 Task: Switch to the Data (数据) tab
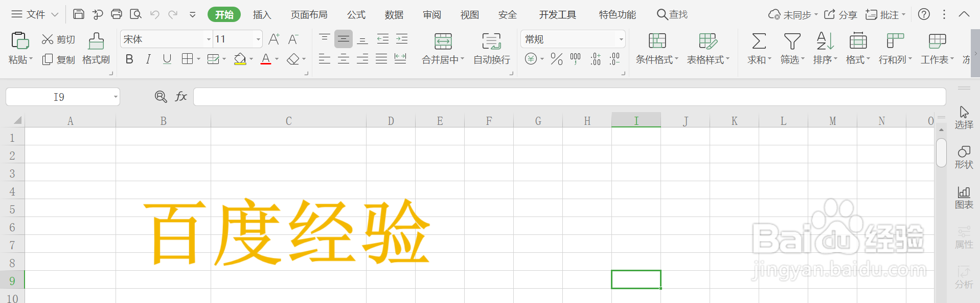[x=394, y=15]
